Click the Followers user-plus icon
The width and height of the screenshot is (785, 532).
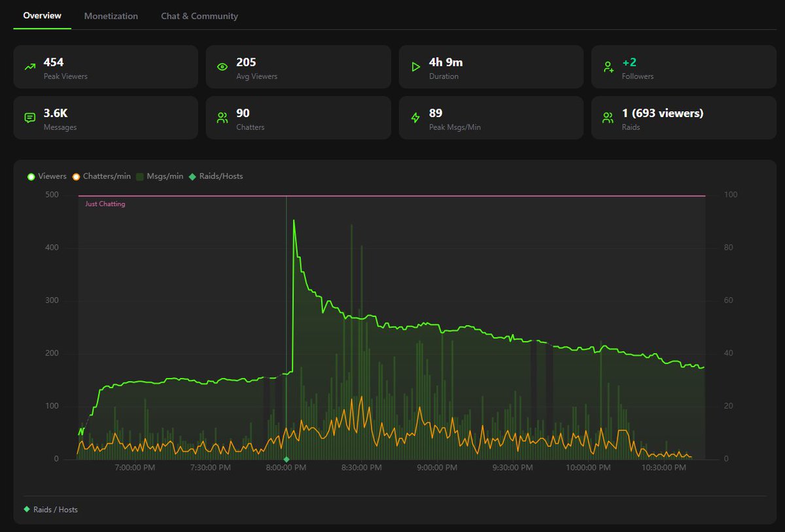click(608, 67)
